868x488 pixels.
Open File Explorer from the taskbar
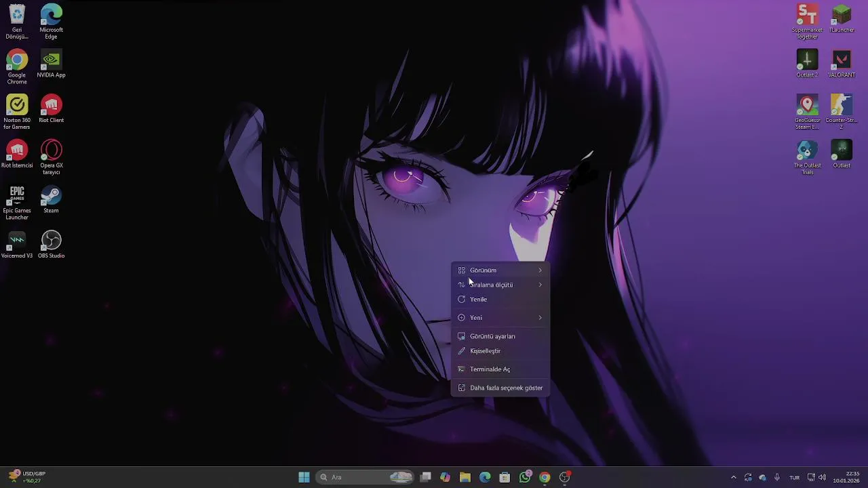pyautogui.click(x=465, y=477)
